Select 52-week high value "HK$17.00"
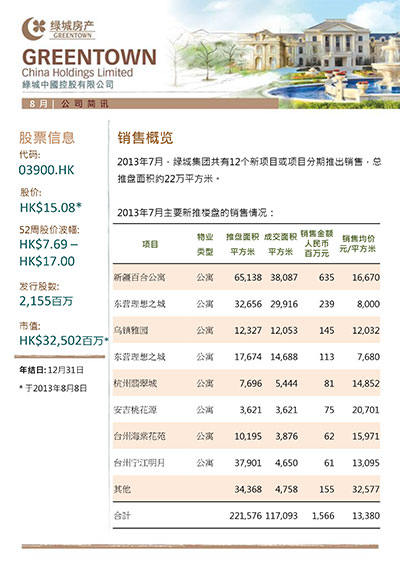This screenshot has height=566, width=400. pos(47,261)
